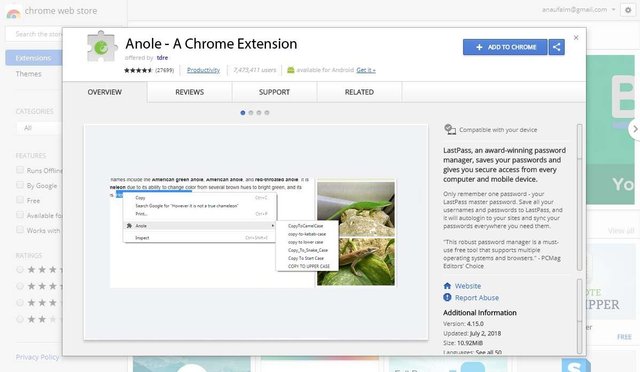
Task: Select the five-star ratings radio button
Action: 20,270
